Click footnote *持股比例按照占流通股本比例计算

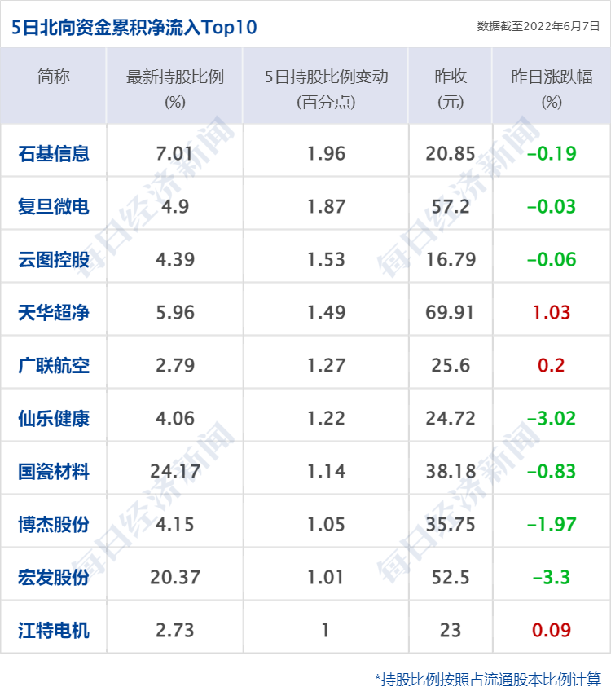pyautogui.click(x=488, y=679)
